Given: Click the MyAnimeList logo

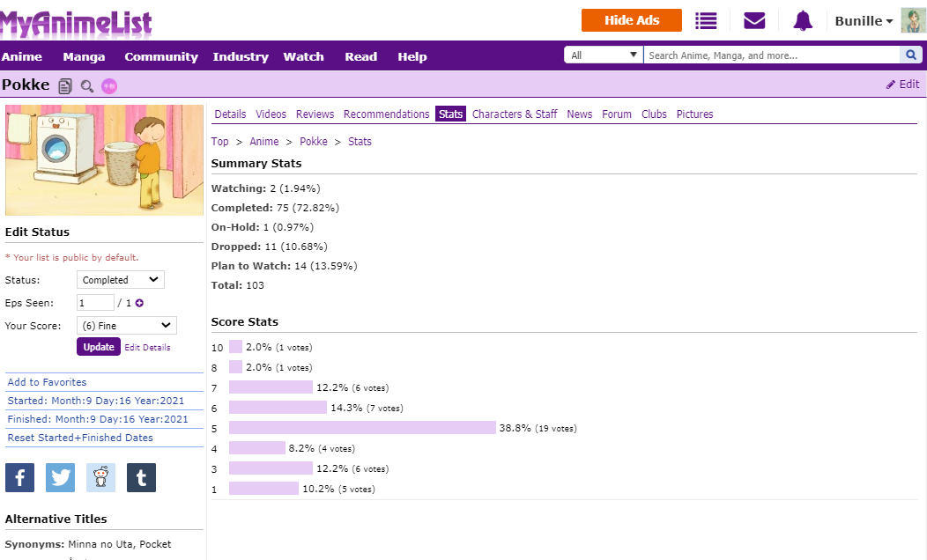Looking at the screenshot, I should 77,23.
